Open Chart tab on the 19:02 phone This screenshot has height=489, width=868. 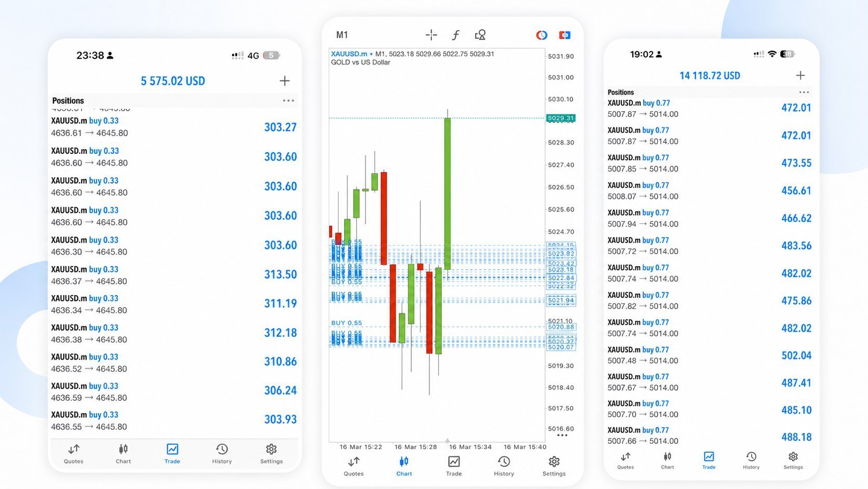click(x=668, y=460)
